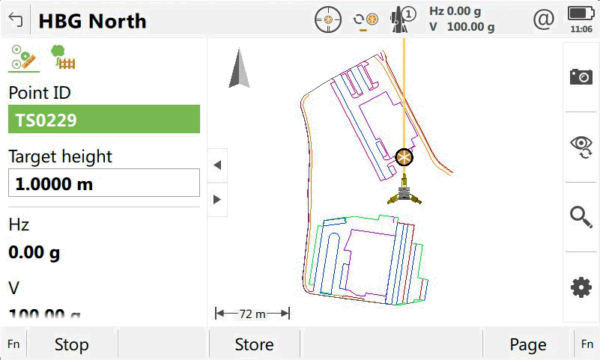Image resolution: width=600 pixels, height=360 pixels.
Task: Capture image with the camera icon
Action: (x=581, y=77)
